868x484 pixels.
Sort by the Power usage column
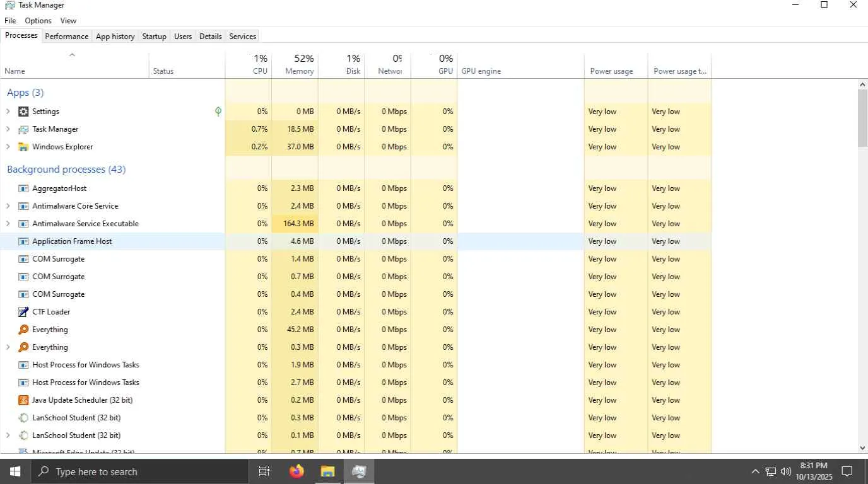tap(616, 65)
